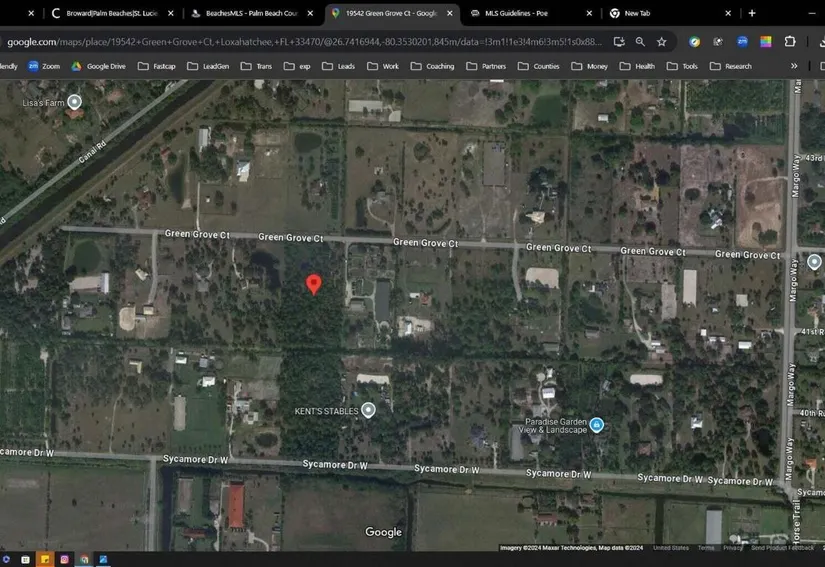Open a new tab with plus button
Viewport: 825px width, 567px height.
coord(752,13)
